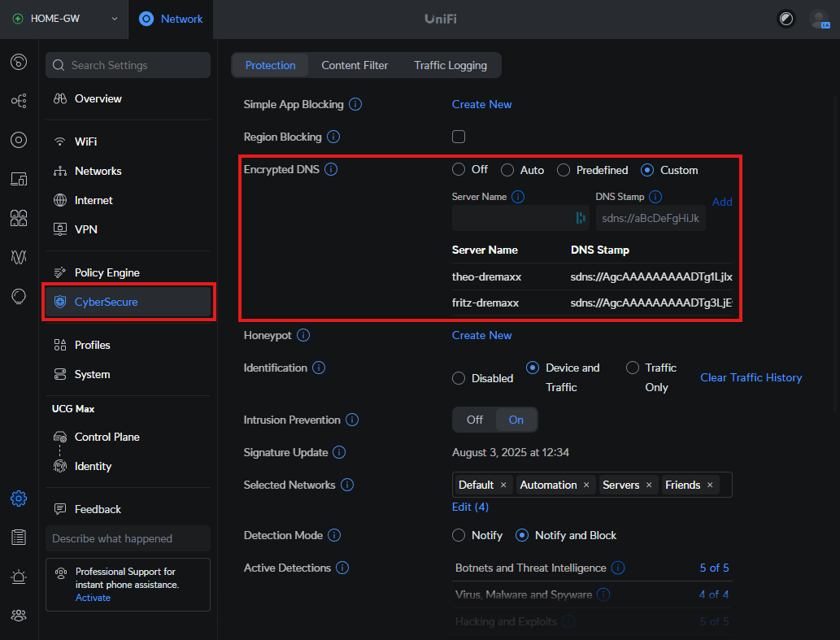
Task: Open the Insights bulb icon in left rail
Action: 19,296
